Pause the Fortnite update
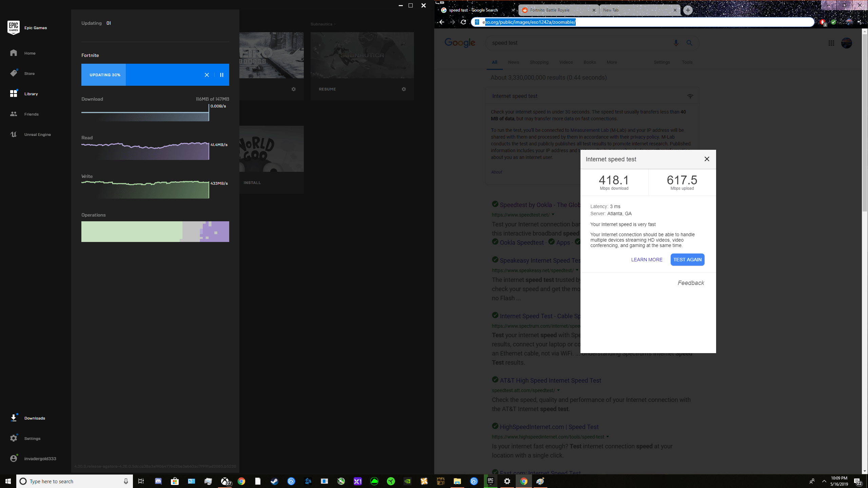This screenshot has height=488, width=868. (x=221, y=75)
